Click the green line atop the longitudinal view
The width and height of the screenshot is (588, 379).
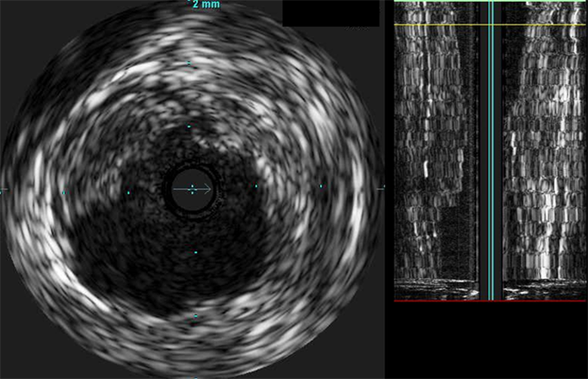point(490,2)
